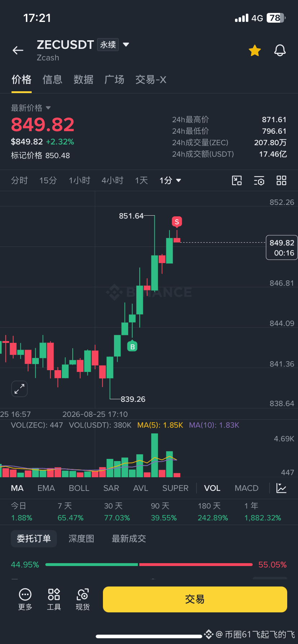Tap the 1 年 1,882.32% performance entry
The image size is (298, 644).
click(263, 512)
